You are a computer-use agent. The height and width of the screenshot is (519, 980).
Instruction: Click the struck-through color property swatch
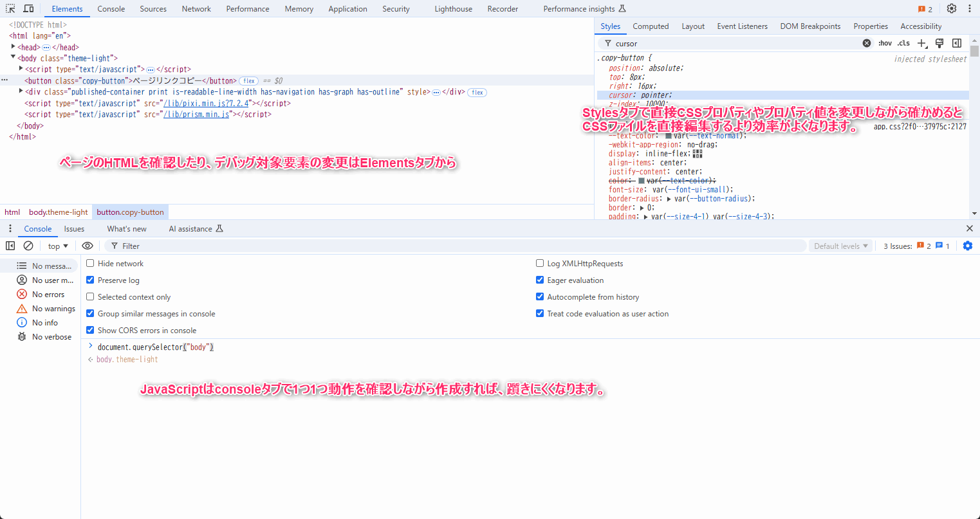[x=642, y=181]
